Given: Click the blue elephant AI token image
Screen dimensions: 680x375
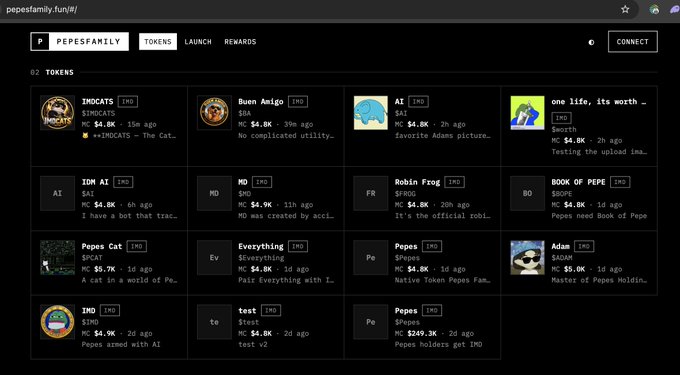Looking at the screenshot, I should [x=371, y=113].
